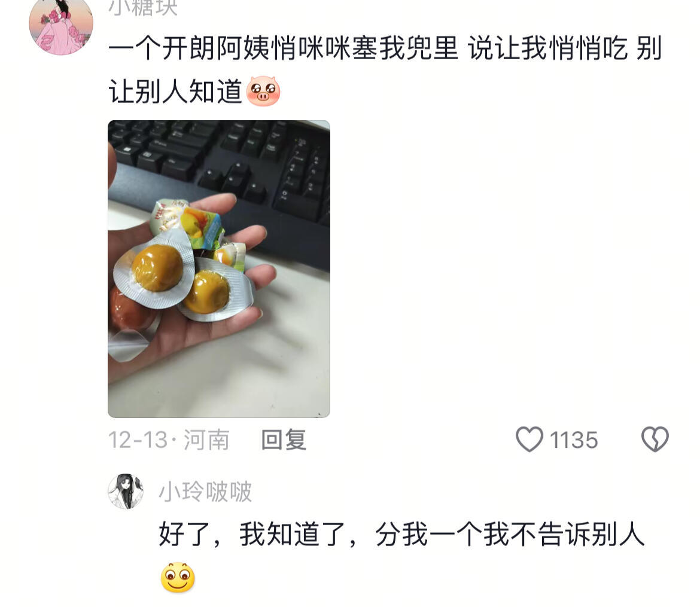Click the 回复 reply button
The image size is (700, 607).
point(284,440)
